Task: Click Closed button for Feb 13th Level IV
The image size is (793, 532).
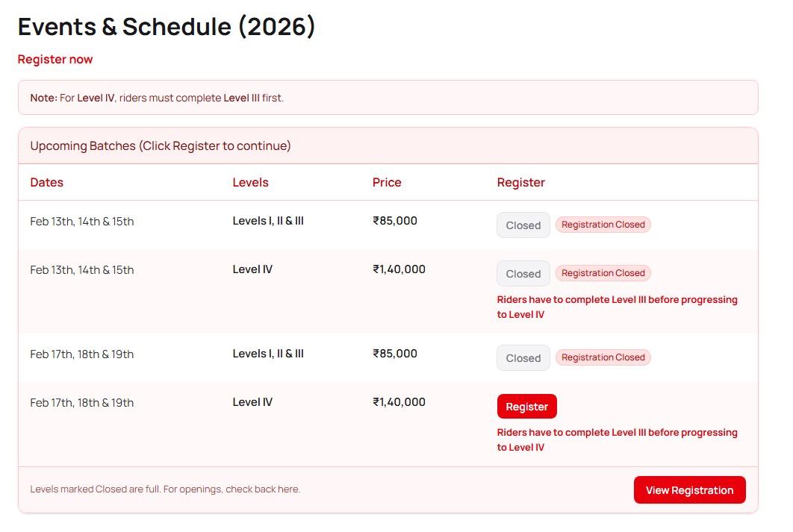Action: click(523, 274)
